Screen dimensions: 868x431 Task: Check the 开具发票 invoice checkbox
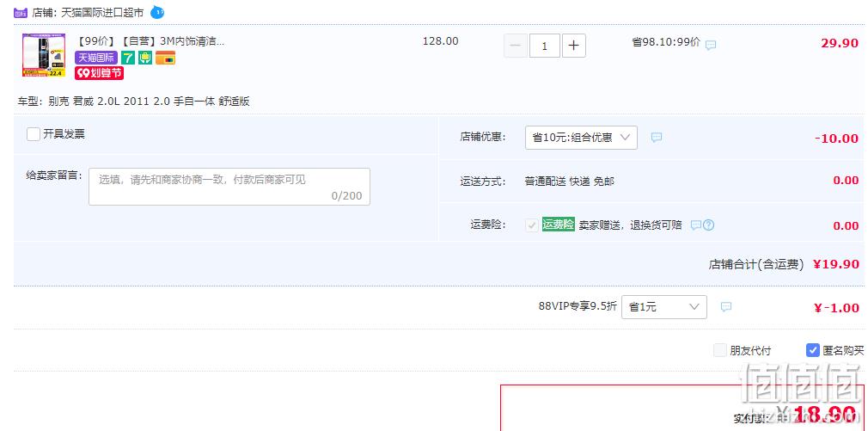click(34, 134)
